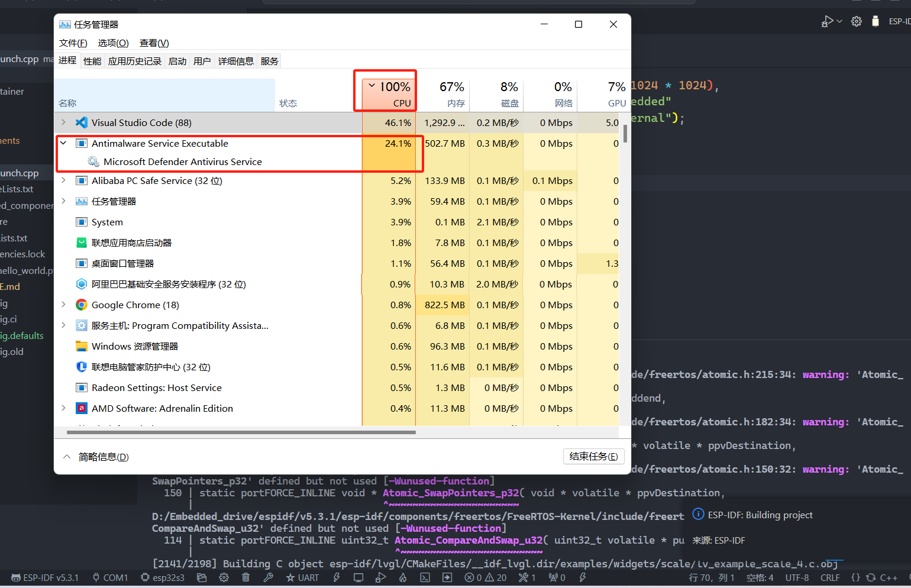The width and height of the screenshot is (911, 588).
Task: Click the vertical scrollbar of the process list
Action: click(x=625, y=133)
